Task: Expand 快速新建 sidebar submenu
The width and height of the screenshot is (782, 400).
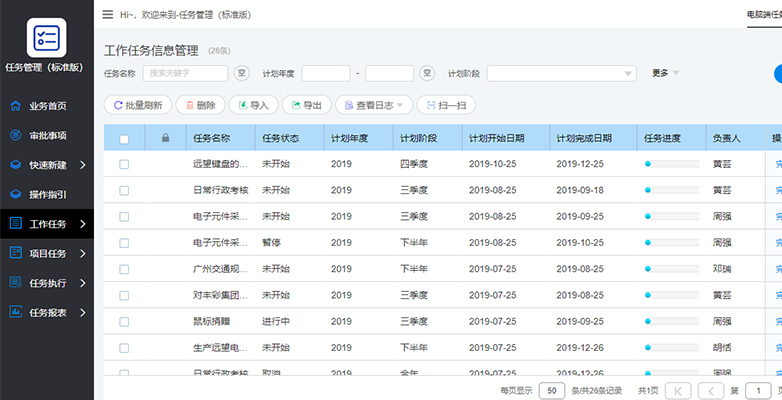Action: pos(47,165)
